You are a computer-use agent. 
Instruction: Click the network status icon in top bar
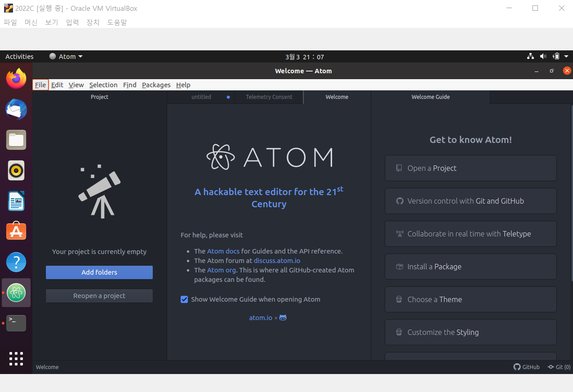(531, 57)
